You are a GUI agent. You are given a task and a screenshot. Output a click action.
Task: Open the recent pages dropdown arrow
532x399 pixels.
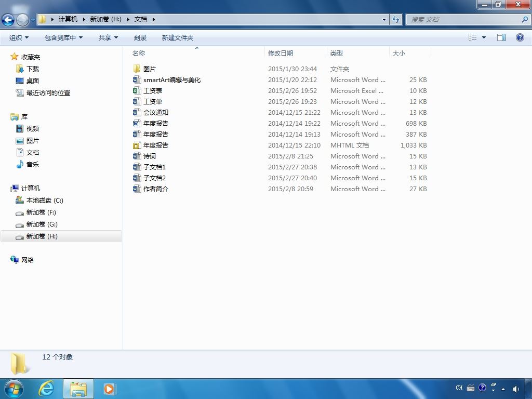coord(33,20)
